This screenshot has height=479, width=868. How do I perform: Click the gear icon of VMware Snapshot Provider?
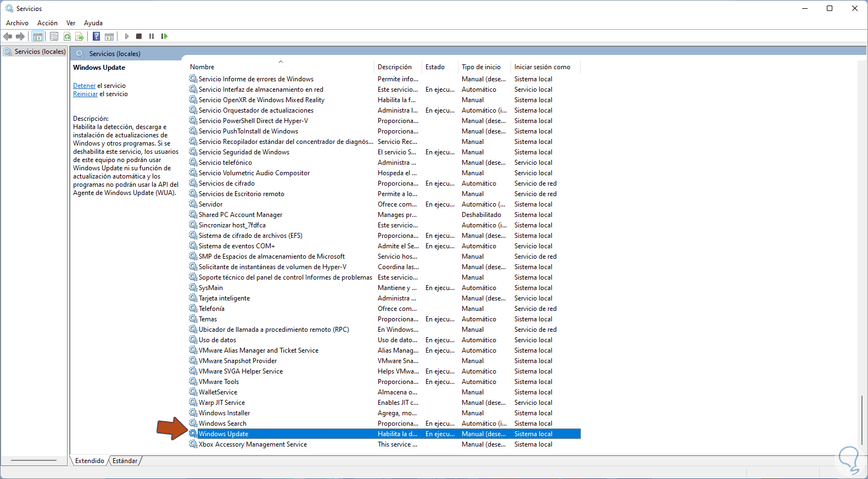193,361
